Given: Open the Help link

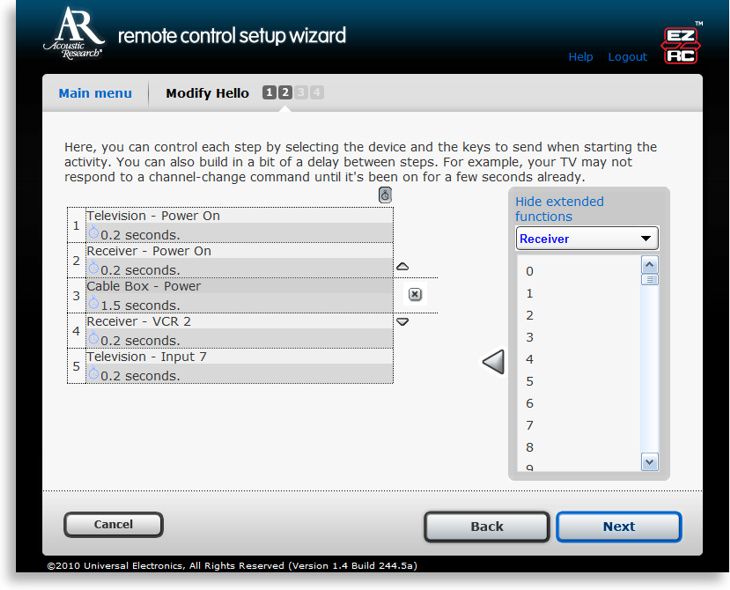Looking at the screenshot, I should (581, 57).
